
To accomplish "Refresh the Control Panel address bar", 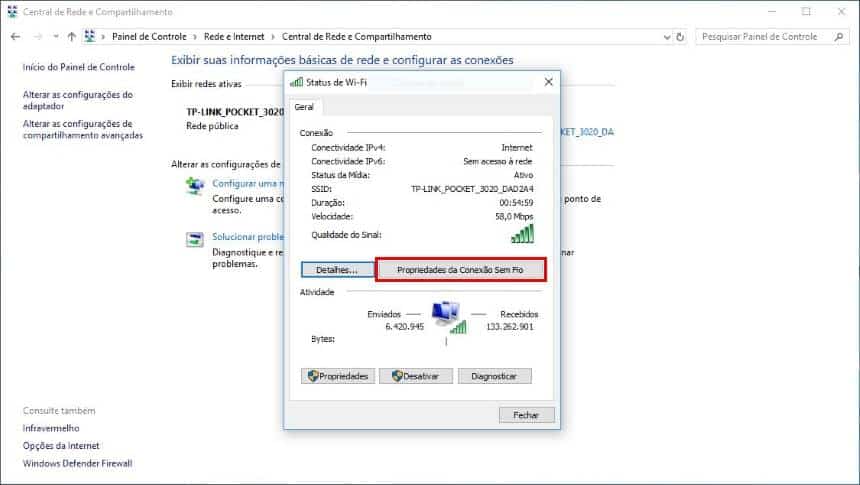I will (x=680, y=37).
